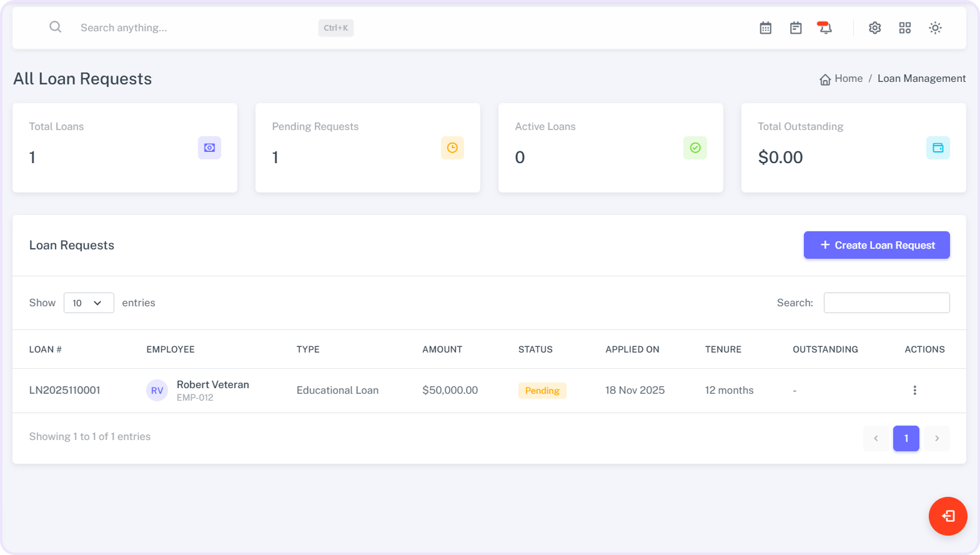The height and width of the screenshot is (555, 980).
Task: Sort table by Status column header
Action: coord(535,349)
